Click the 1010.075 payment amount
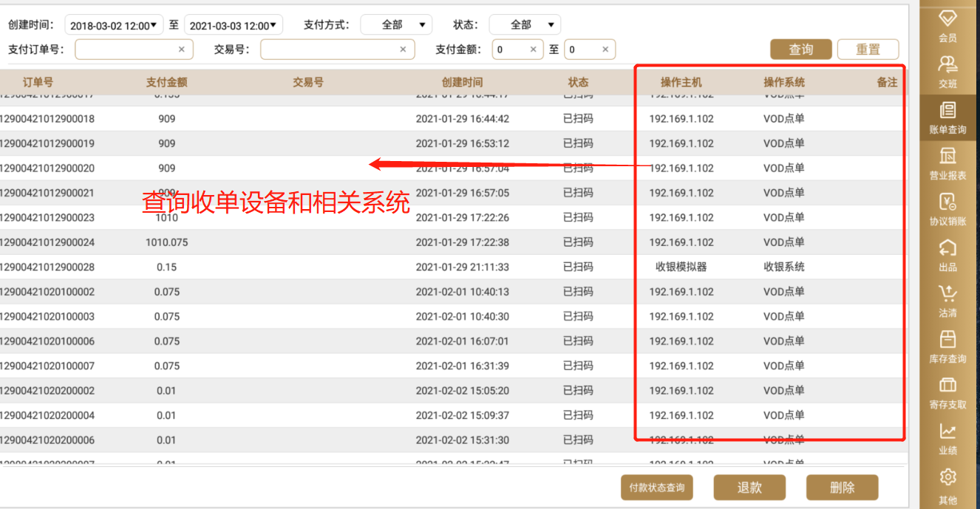The image size is (980, 509). (167, 242)
